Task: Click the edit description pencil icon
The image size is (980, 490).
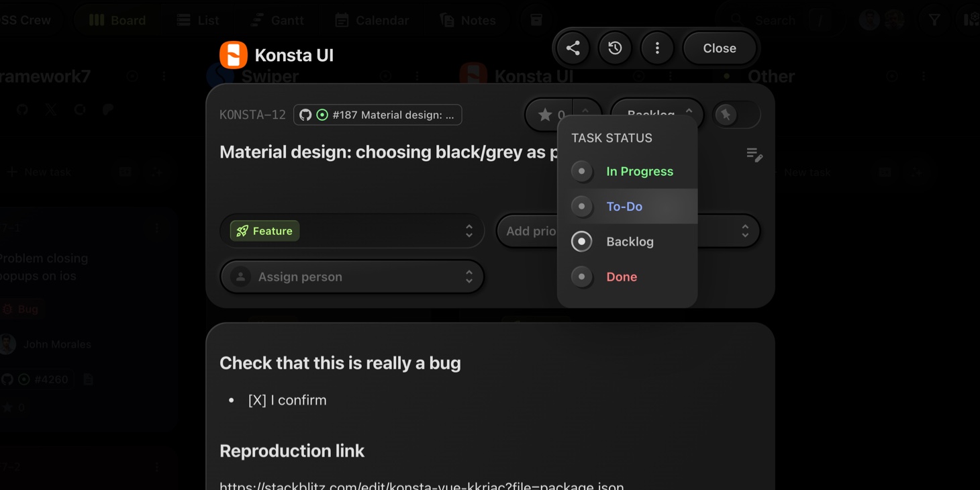Action: 754,155
